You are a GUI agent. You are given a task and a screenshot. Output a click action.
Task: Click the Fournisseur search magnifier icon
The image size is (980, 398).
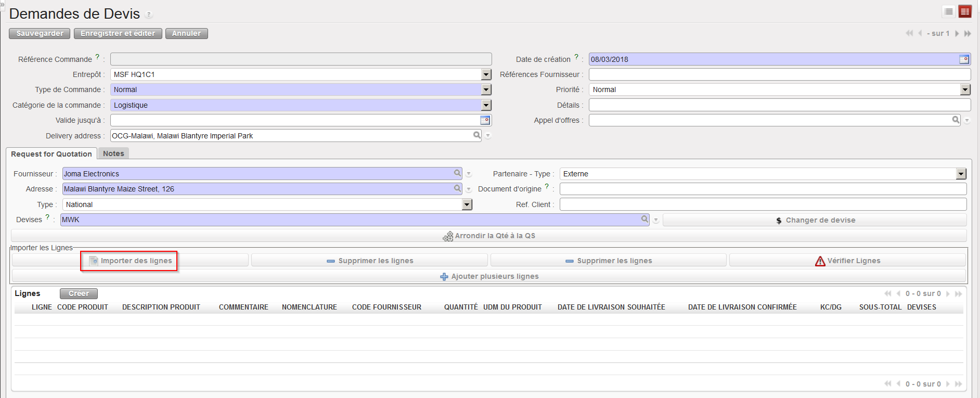(457, 173)
